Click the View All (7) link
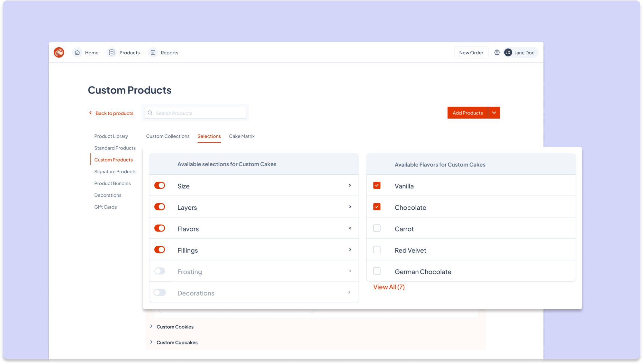643x364 pixels. (389, 287)
